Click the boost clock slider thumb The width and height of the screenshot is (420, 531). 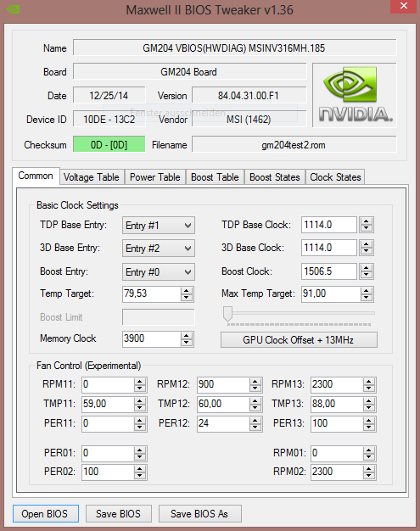227,314
